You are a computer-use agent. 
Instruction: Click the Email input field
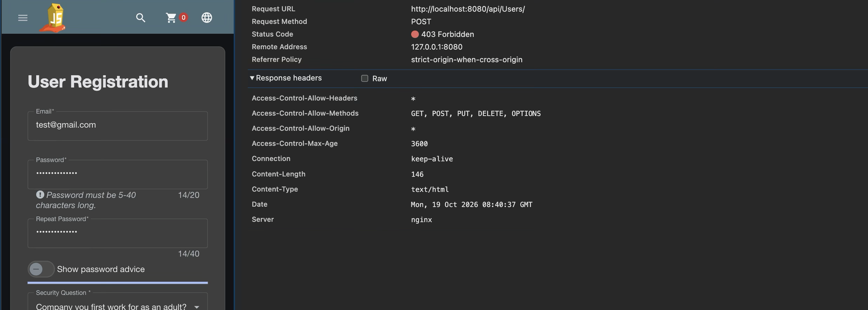tap(118, 126)
